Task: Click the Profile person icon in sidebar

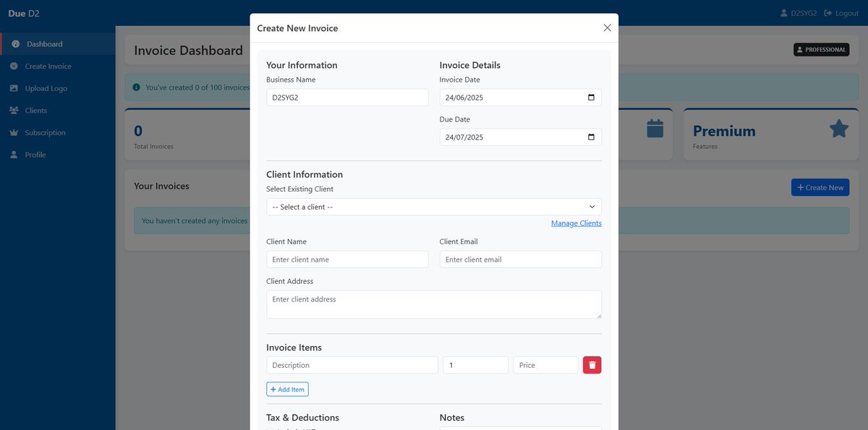Action: click(14, 155)
